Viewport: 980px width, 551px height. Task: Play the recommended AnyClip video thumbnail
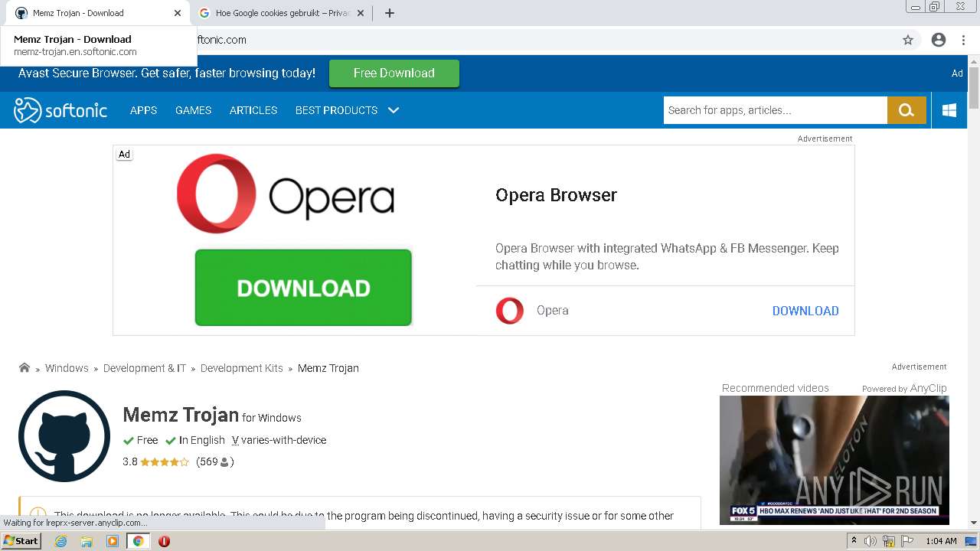pos(835,460)
